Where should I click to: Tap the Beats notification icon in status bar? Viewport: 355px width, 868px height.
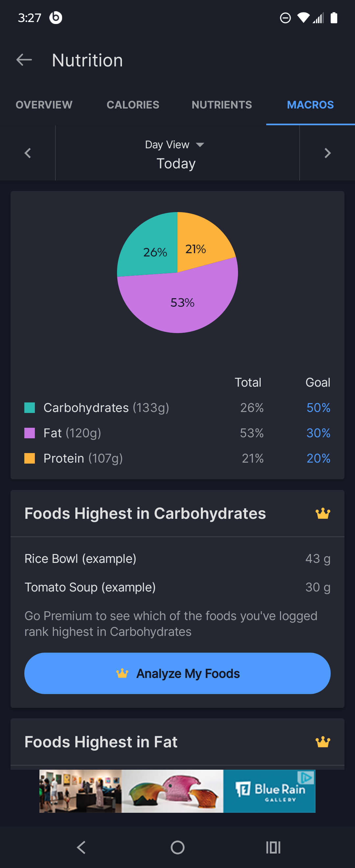pyautogui.click(x=56, y=17)
